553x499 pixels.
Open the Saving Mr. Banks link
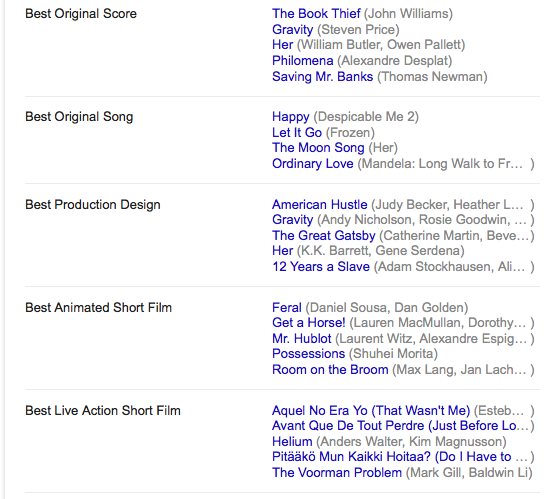pos(322,77)
